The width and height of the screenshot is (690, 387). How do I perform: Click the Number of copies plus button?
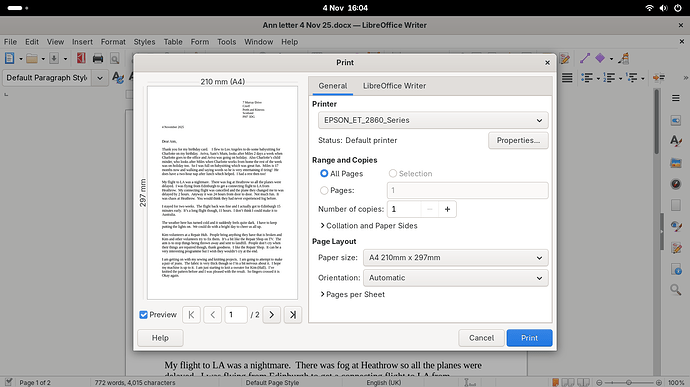pyautogui.click(x=447, y=209)
